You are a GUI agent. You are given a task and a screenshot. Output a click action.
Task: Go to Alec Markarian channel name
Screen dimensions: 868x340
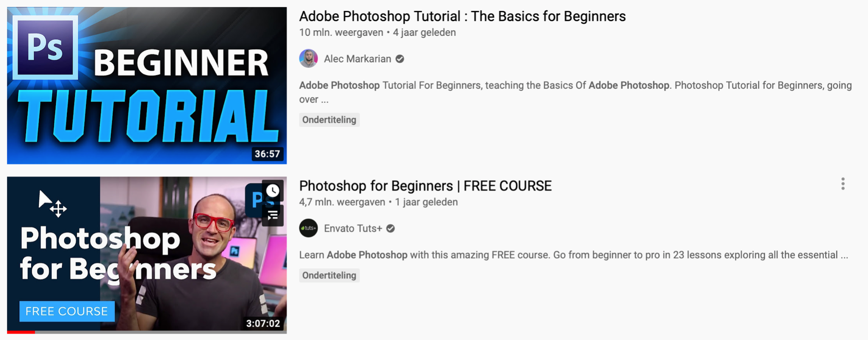[x=357, y=59]
